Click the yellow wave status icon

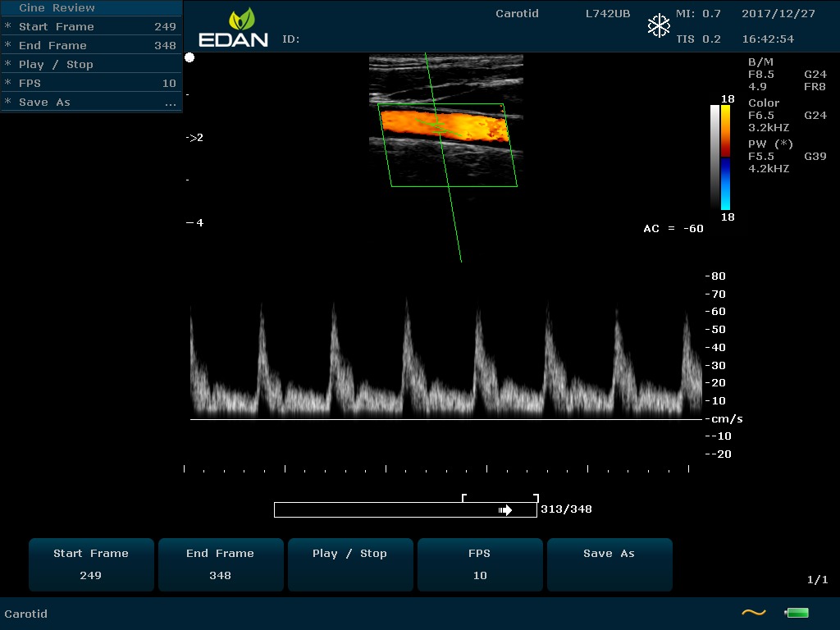(x=753, y=612)
